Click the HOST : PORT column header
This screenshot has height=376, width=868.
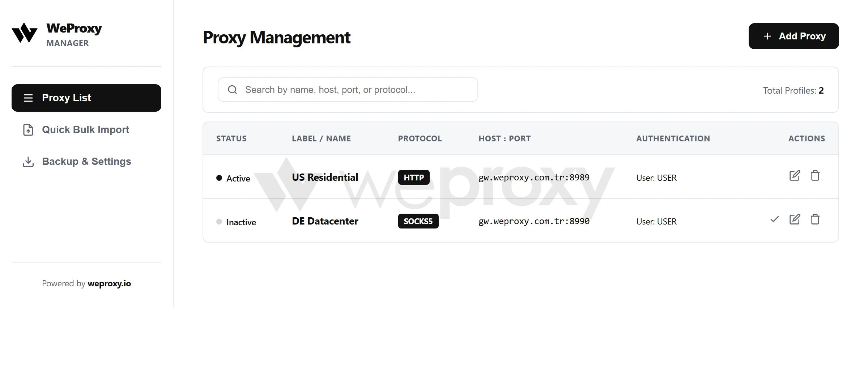(x=505, y=138)
